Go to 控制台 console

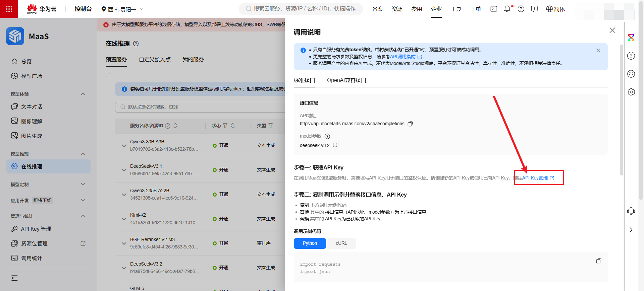[x=83, y=9]
